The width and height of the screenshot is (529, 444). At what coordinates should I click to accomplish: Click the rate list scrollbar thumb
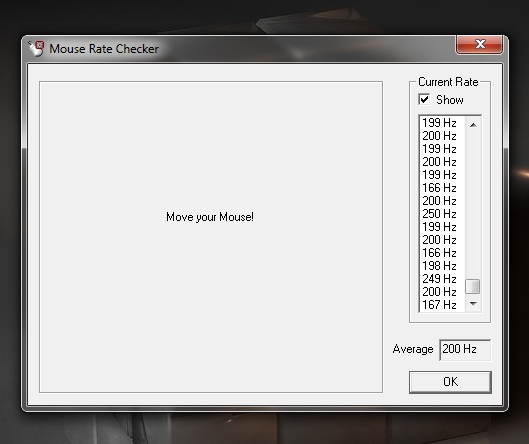[473, 286]
